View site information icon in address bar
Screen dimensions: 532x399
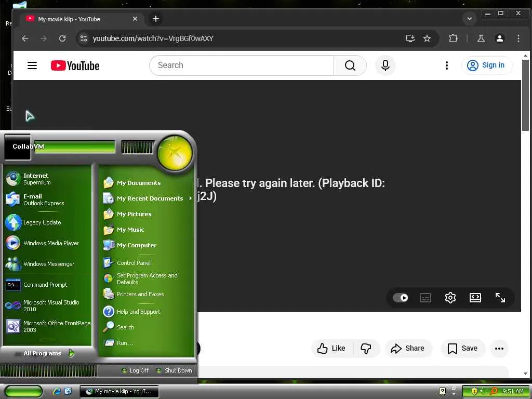84,38
